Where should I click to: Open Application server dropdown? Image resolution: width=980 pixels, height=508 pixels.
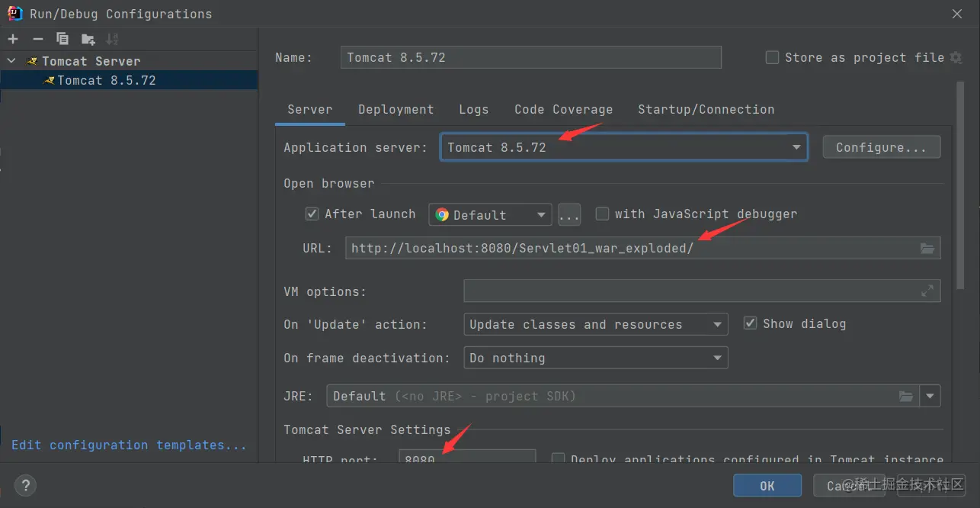coord(623,147)
